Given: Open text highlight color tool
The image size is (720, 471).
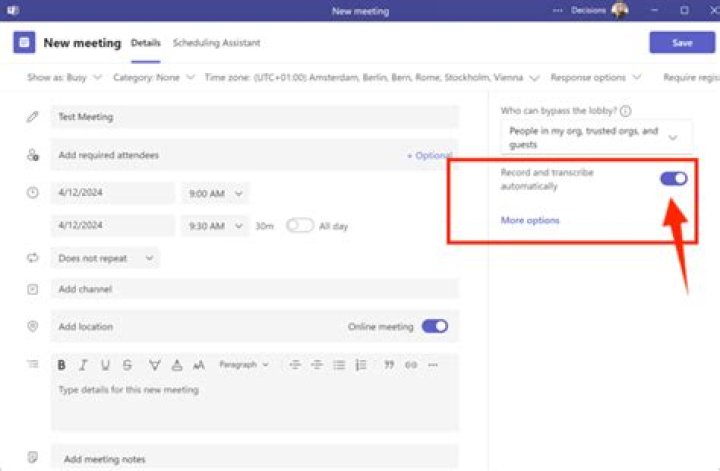Looking at the screenshot, I should pos(155,365).
